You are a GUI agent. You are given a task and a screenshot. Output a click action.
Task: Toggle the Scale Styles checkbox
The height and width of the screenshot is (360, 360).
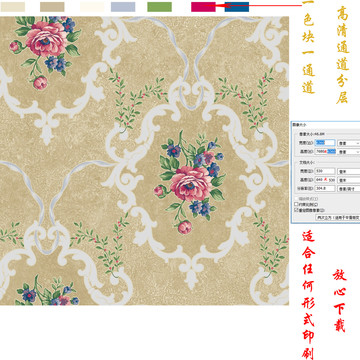point(296,199)
